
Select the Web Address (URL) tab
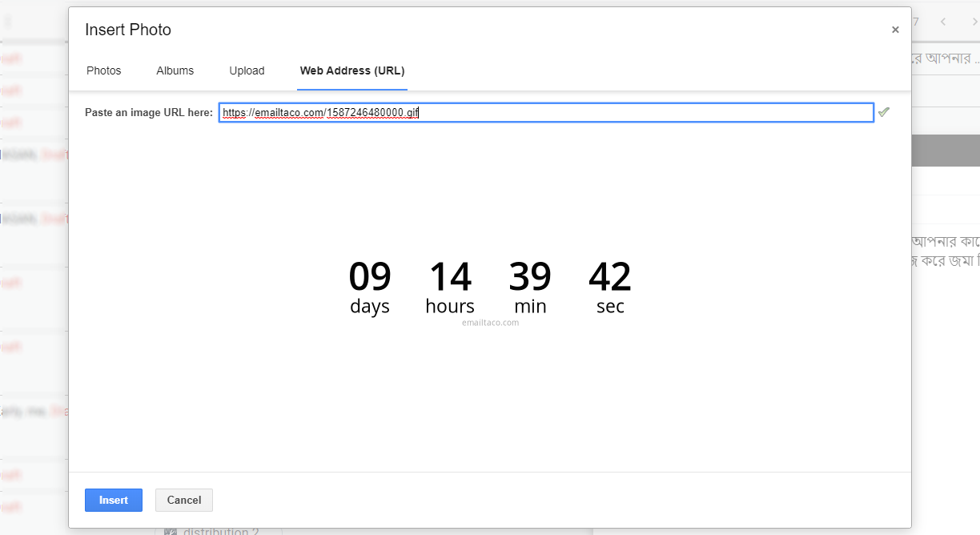point(352,70)
